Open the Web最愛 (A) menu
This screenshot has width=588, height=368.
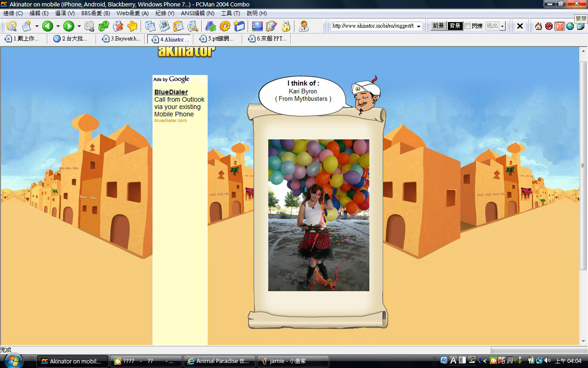point(132,13)
